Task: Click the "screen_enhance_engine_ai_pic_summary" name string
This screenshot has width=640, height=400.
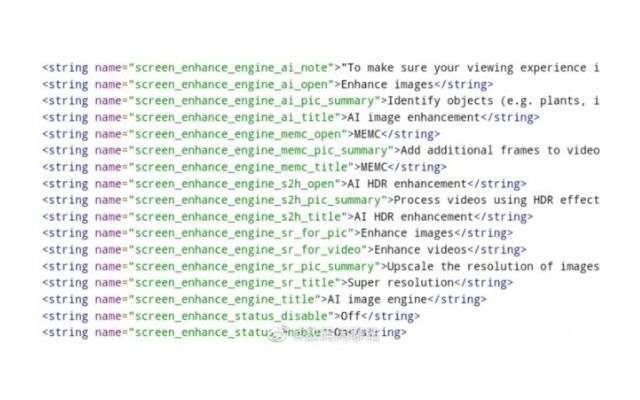Action: pos(255,101)
